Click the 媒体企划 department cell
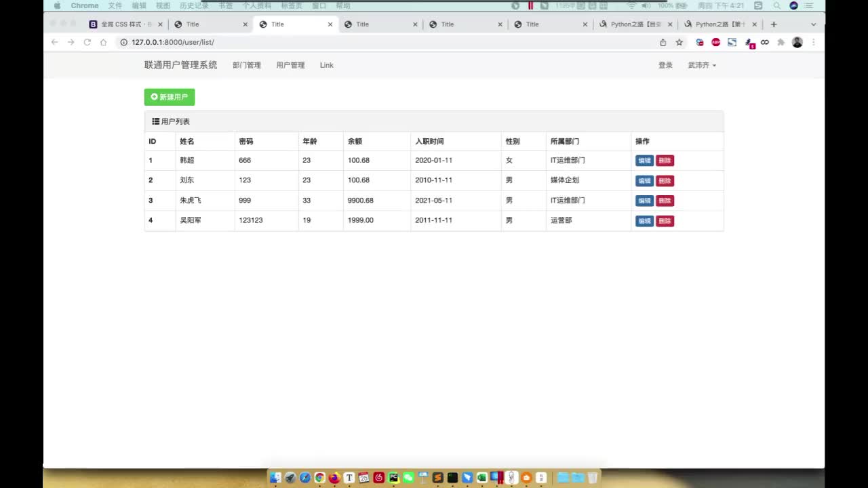The image size is (868, 488). [x=589, y=180]
